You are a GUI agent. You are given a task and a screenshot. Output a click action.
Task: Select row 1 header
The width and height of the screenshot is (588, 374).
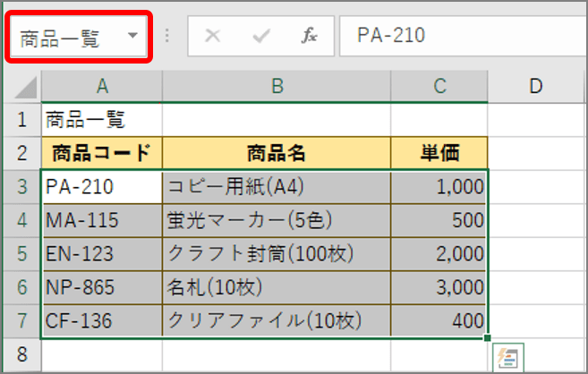(x=22, y=120)
